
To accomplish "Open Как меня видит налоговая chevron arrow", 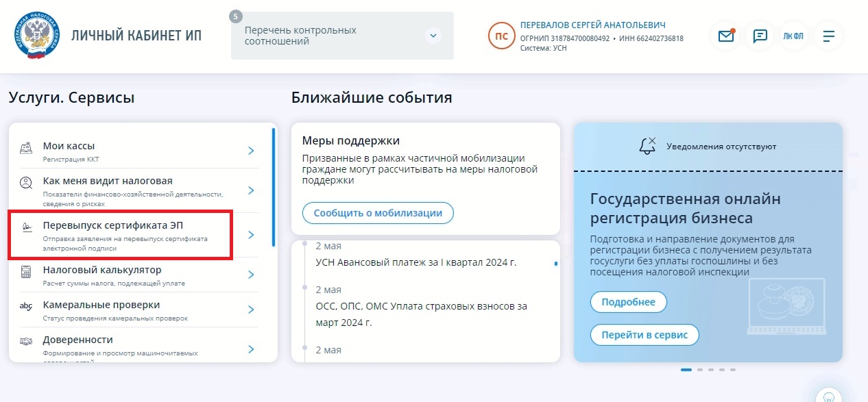I will (x=251, y=190).
